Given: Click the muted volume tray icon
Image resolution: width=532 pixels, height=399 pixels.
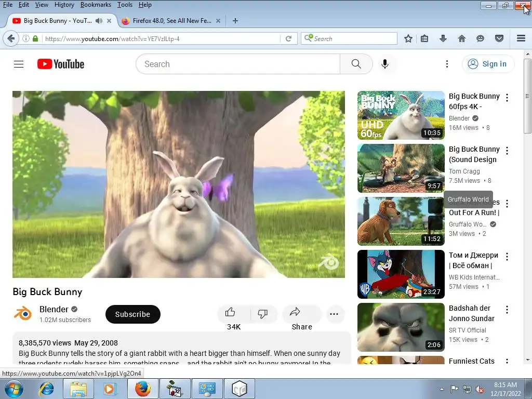Looking at the screenshot, I should tap(480, 389).
